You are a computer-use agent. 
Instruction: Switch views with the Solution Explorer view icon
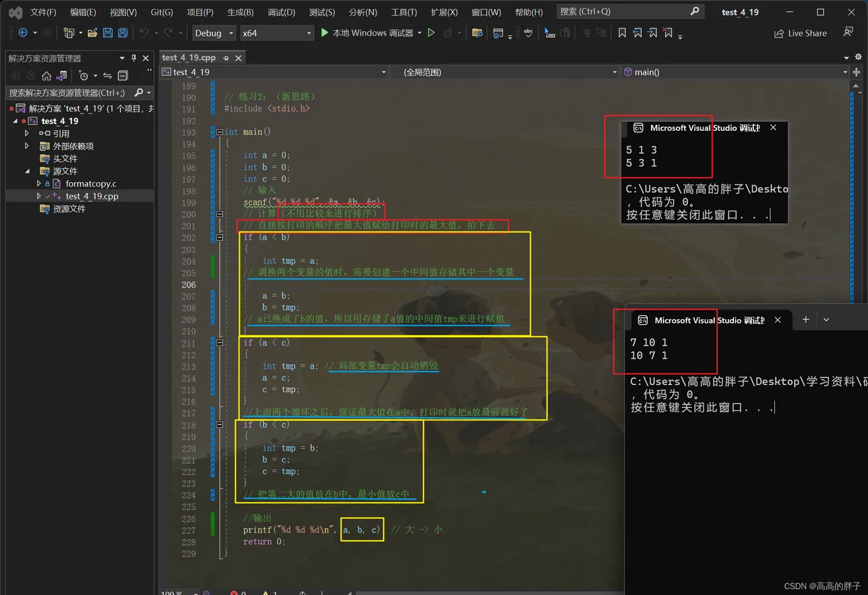pos(61,76)
